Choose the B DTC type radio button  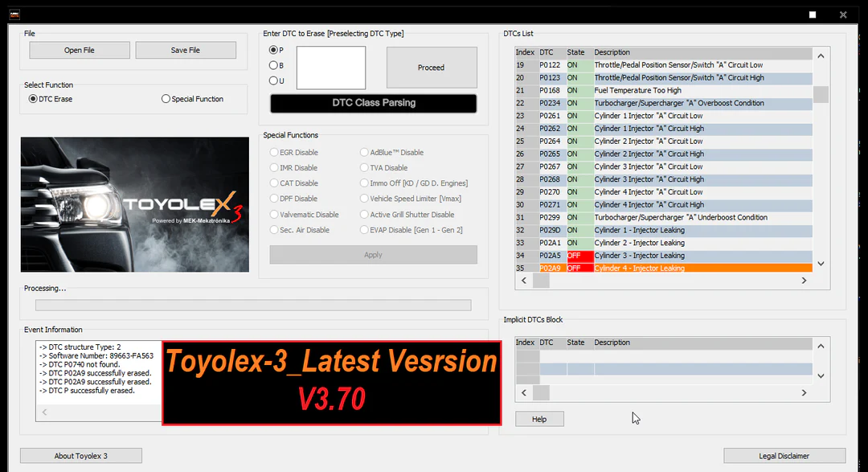coord(273,65)
